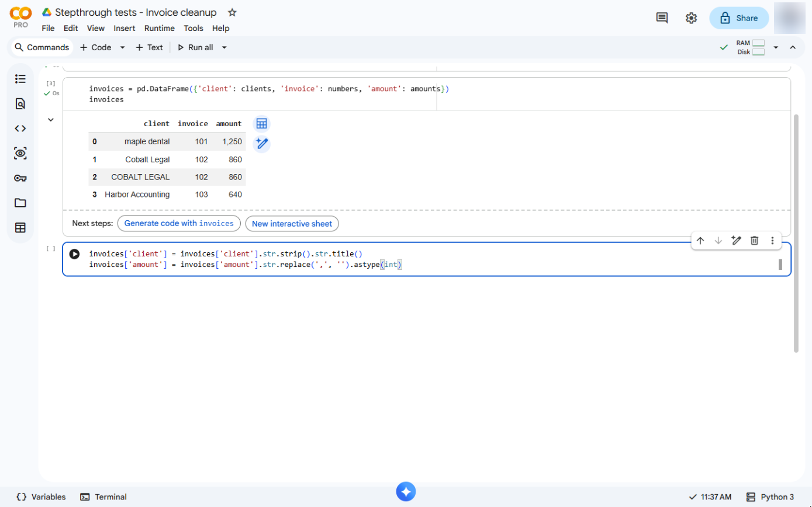Convert dataframe to interactive table icon
Screen dimensions: 812x507
[x=261, y=124]
